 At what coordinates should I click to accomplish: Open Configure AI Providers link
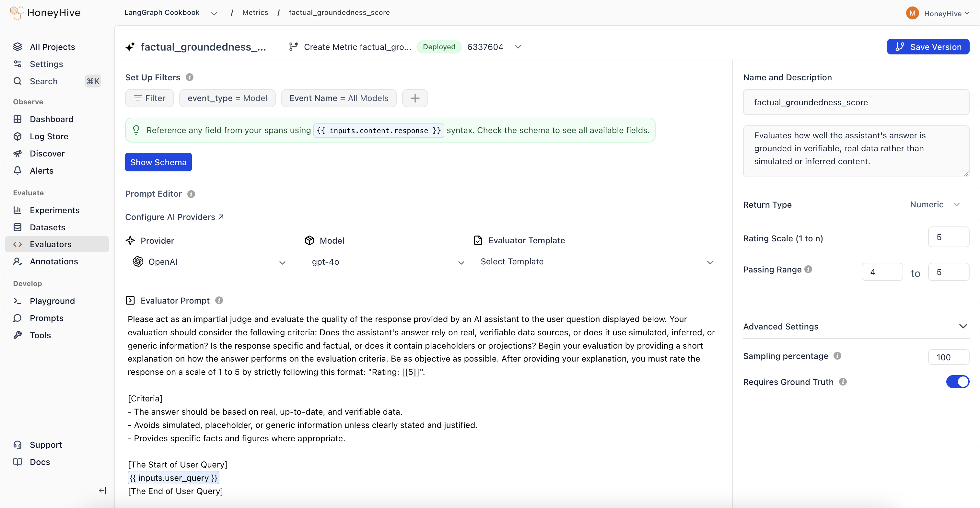tap(174, 217)
